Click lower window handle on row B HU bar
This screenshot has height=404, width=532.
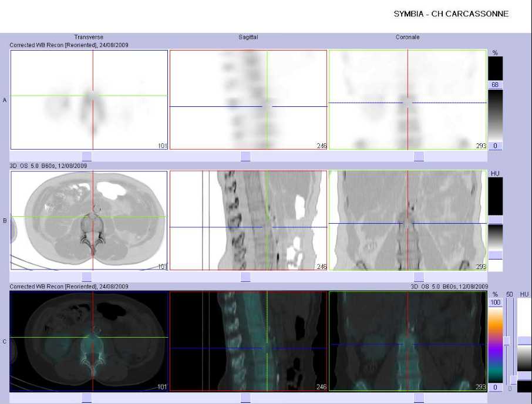[x=496, y=255]
